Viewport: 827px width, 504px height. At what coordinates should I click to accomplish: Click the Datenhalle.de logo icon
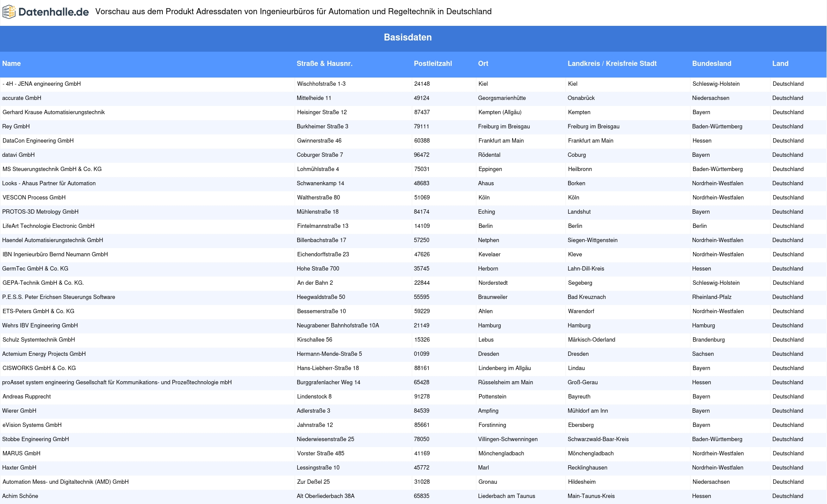coord(9,12)
